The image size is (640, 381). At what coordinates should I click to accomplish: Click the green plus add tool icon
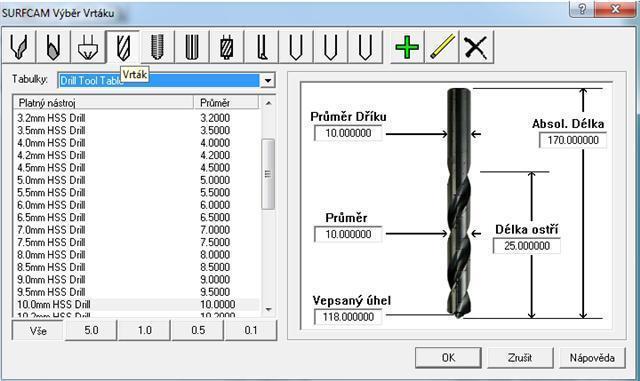[407, 47]
